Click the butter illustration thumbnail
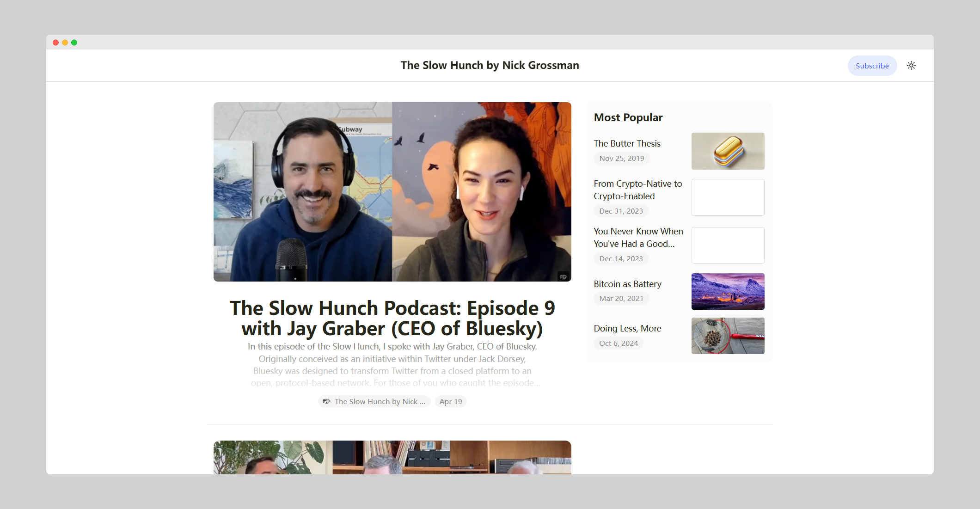 click(728, 151)
